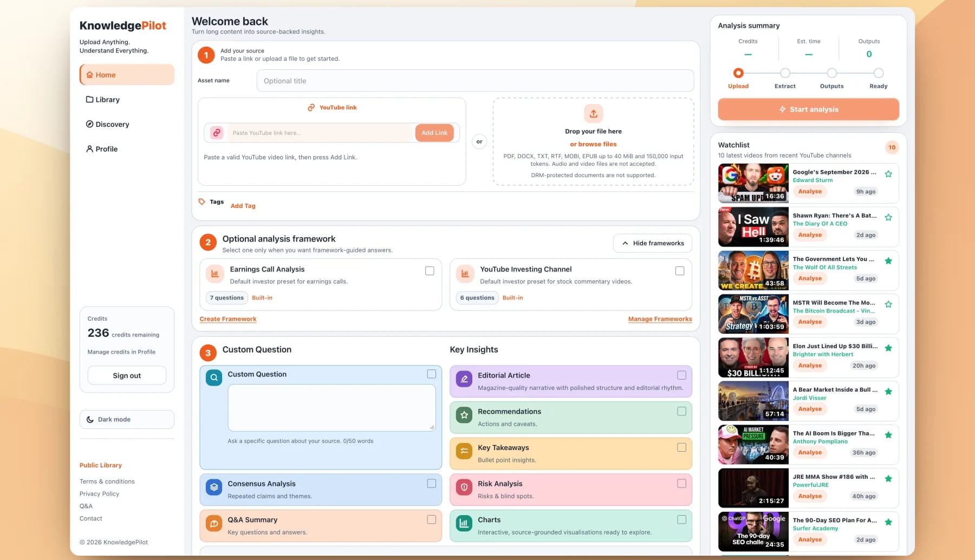This screenshot has width=975, height=560.
Task: Star the MSTR Will Become video
Action: click(888, 304)
